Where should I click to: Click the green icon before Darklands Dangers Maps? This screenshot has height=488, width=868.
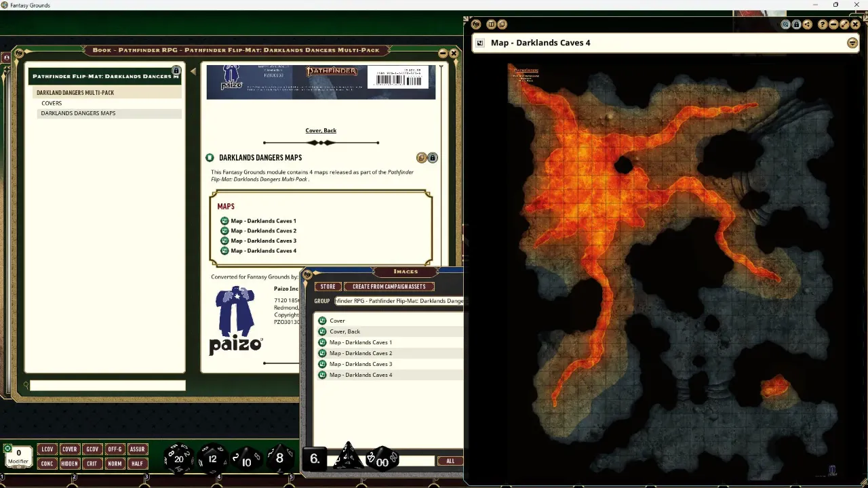click(210, 158)
